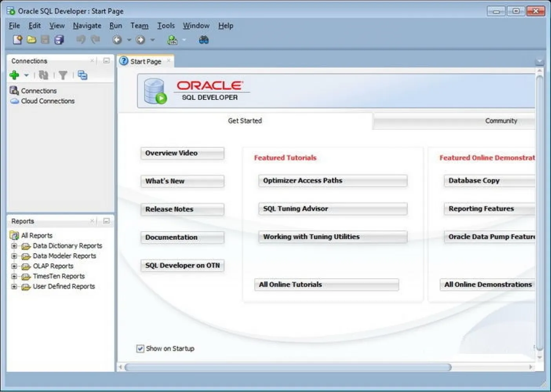This screenshot has width=551, height=392.
Task: Click the User Defined Reports folder icon
Action: (26, 287)
